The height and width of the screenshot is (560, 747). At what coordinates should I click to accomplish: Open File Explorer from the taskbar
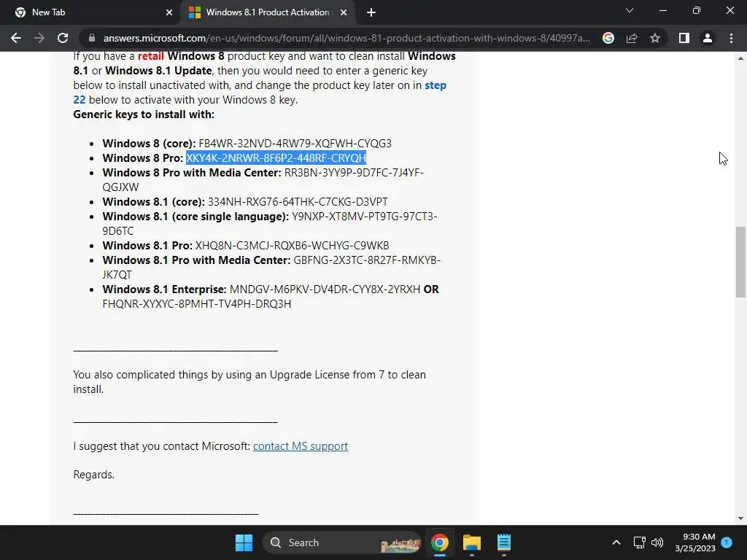(x=472, y=542)
